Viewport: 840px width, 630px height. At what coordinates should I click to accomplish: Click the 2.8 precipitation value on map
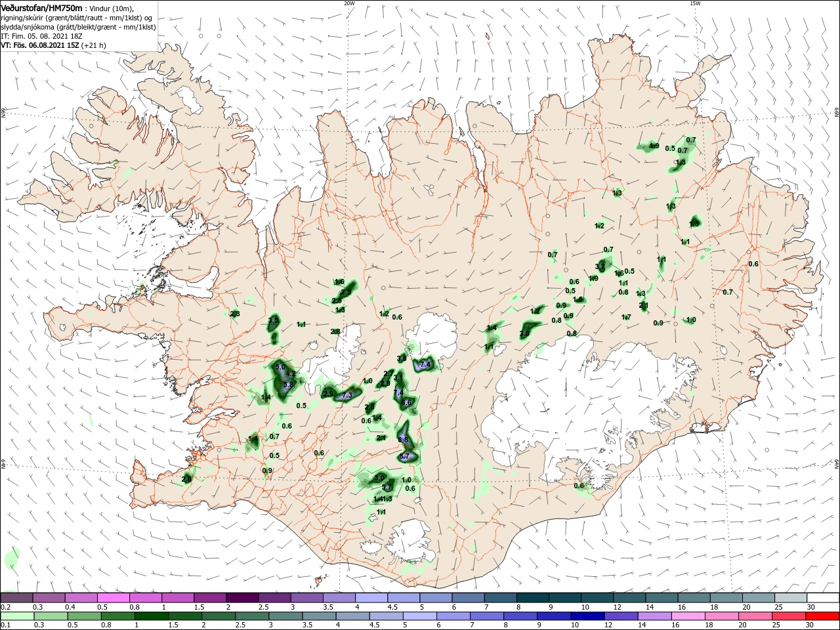[x=335, y=331]
